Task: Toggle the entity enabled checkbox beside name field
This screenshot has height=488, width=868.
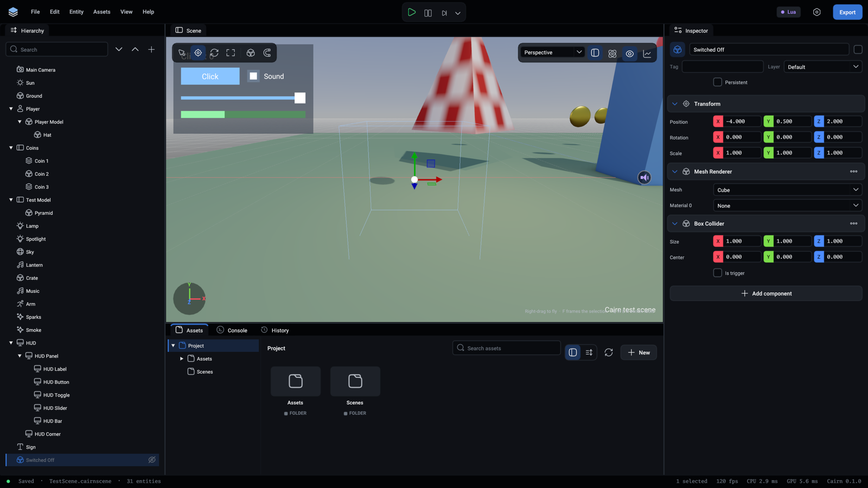Action: [858, 49]
